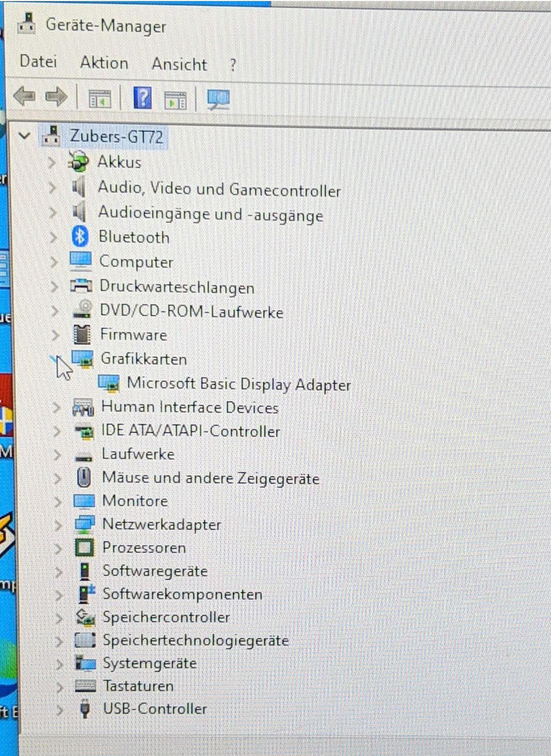Viewport: 551px width, 756px height.
Task: Click the Microsoft Basic Display Adapter icon
Action: point(109,383)
